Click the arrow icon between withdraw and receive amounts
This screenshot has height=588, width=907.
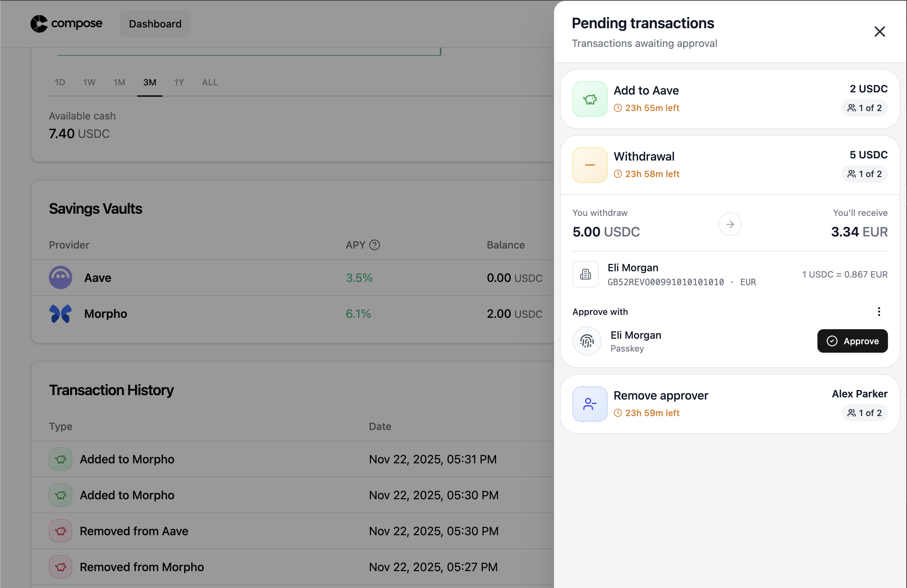point(729,224)
